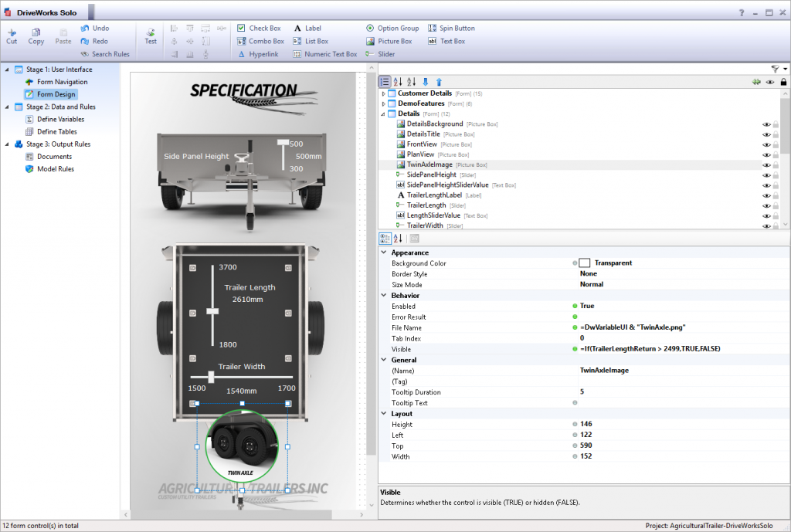This screenshot has width=791, height=532.
Task: Toggle visibility eye for SidePanelHeight
Action: coord(766,175)
